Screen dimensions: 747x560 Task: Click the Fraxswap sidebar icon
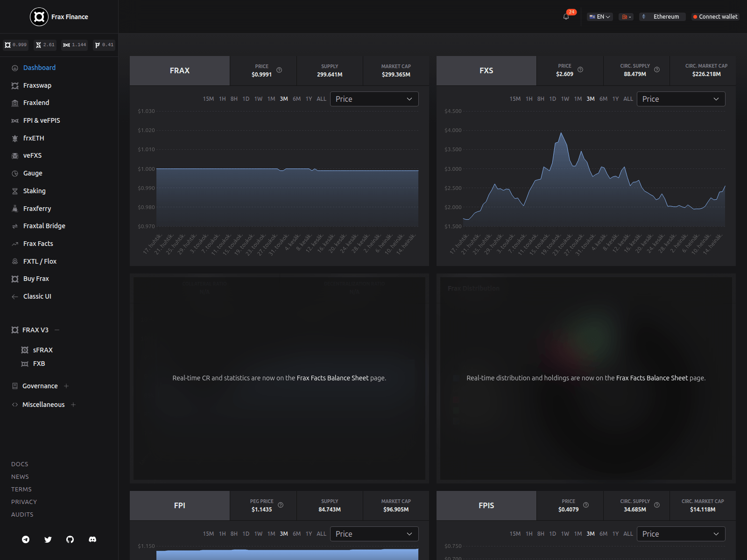tap(15, 86)
